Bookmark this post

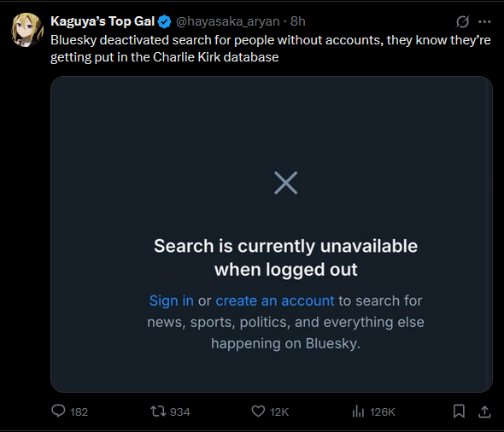pos(459,412)
